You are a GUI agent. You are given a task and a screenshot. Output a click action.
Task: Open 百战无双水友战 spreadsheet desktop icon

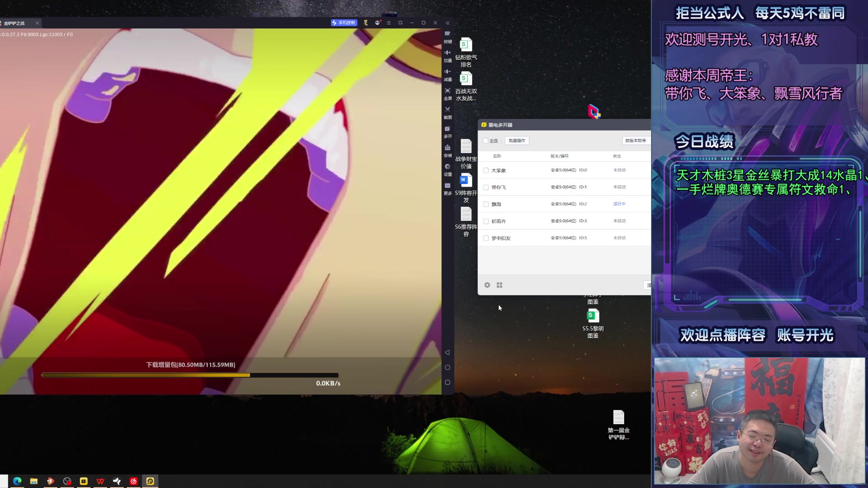pos(466,86)
